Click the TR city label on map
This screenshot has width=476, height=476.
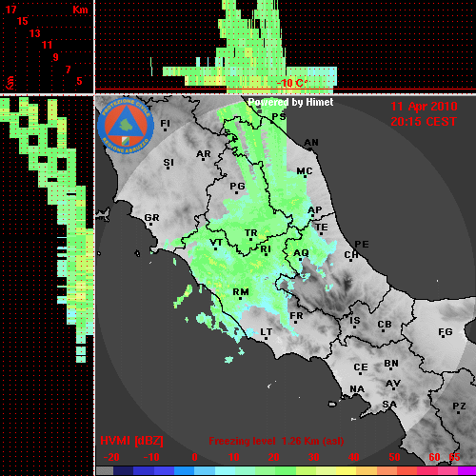(x=250, y=233)
